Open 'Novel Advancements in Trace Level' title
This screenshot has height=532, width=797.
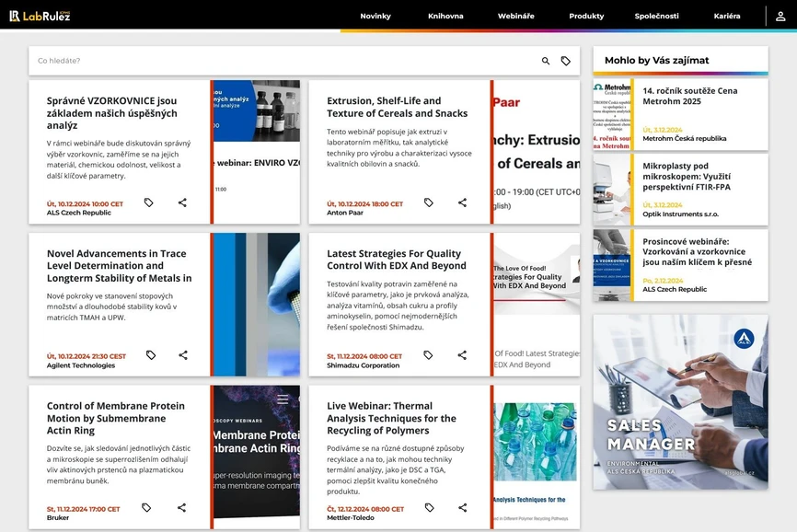(x=120, y=266)
